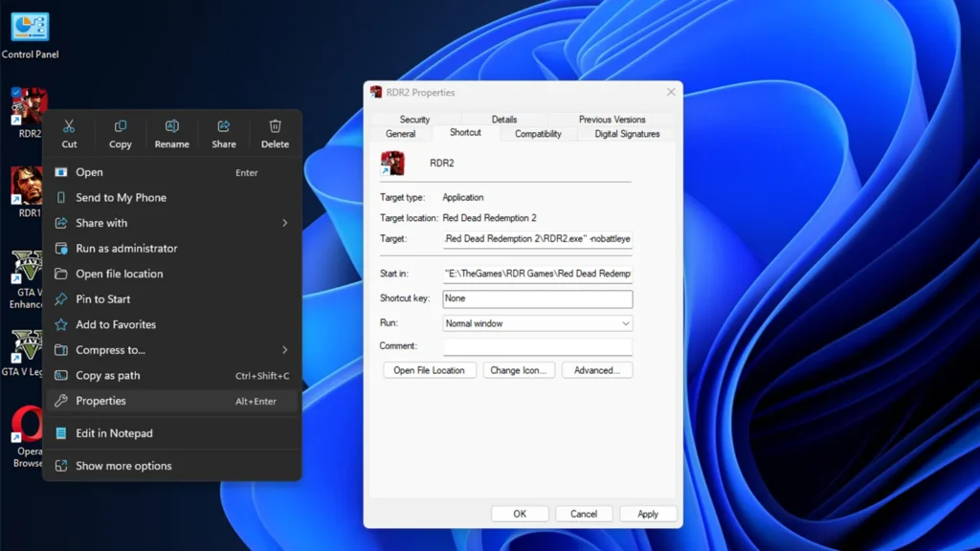Open the Advanced shortcut options
The height and width of the screenshot is (551, 980).
coord(597,370)
